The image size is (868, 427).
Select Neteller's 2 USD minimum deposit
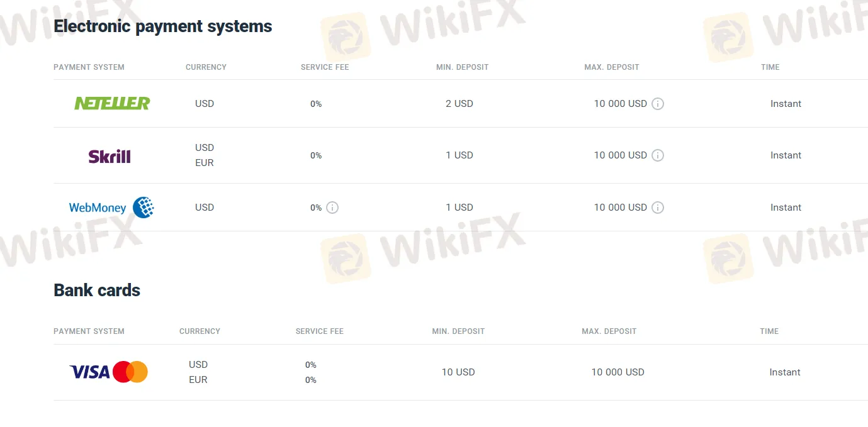click(459, 104)
